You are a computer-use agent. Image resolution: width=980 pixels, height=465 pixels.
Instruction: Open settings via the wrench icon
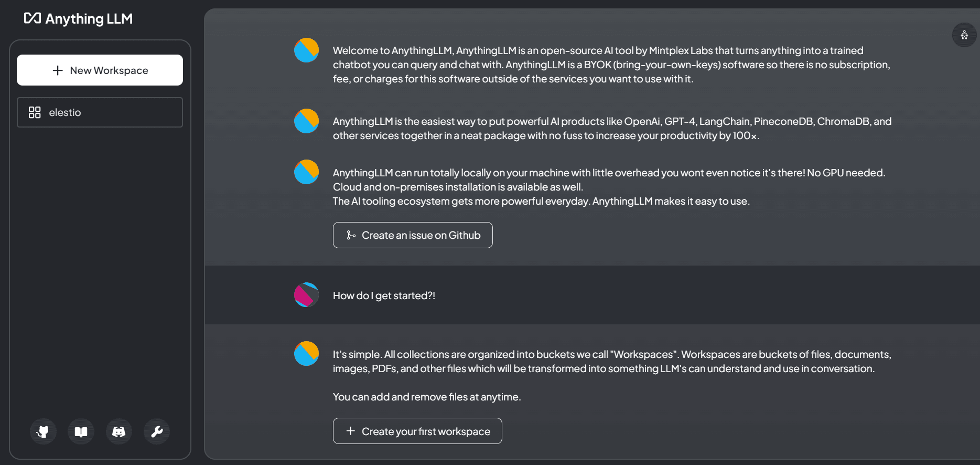157,431
